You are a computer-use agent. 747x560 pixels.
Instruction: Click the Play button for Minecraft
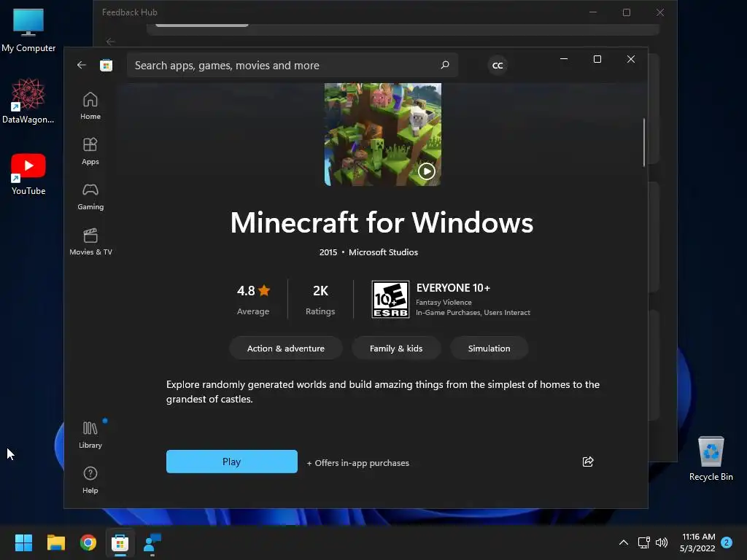coord(231,462)
